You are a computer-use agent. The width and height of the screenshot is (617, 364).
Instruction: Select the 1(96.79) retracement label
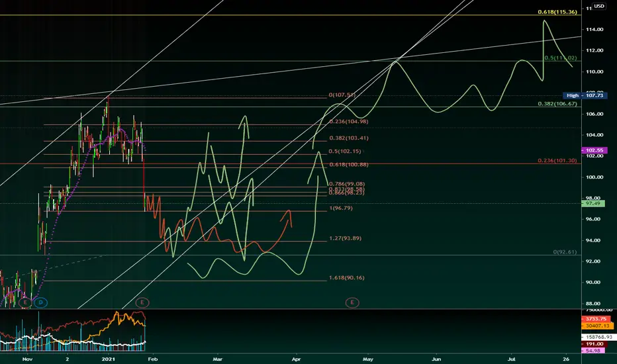pyautogui.click(x=341, y=208)
